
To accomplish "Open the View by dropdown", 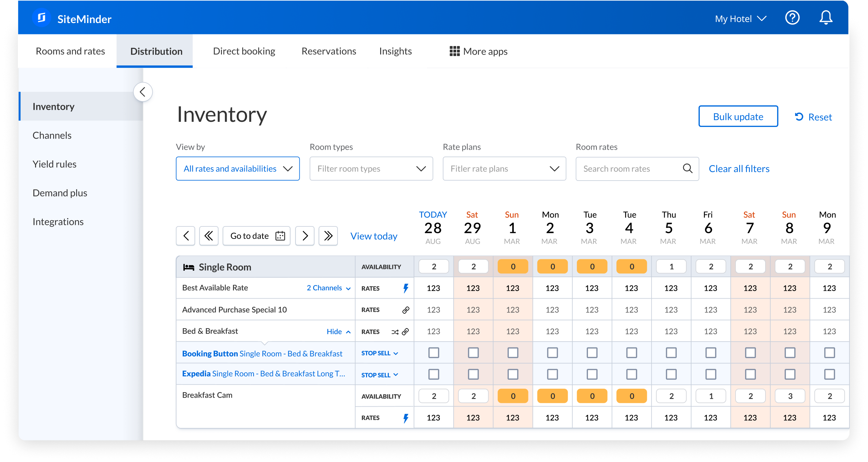I will (238, 169).
